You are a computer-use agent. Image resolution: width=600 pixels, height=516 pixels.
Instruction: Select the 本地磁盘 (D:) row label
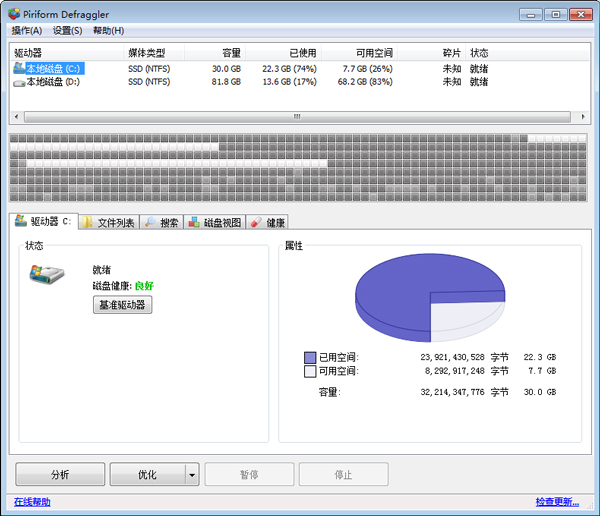53,82
